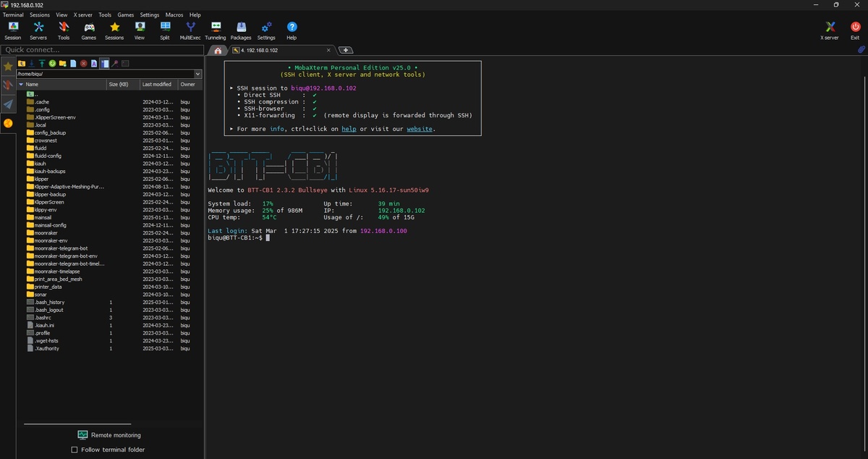Click in the Quick connect field

pyautogui.click(x=101, y=50)
